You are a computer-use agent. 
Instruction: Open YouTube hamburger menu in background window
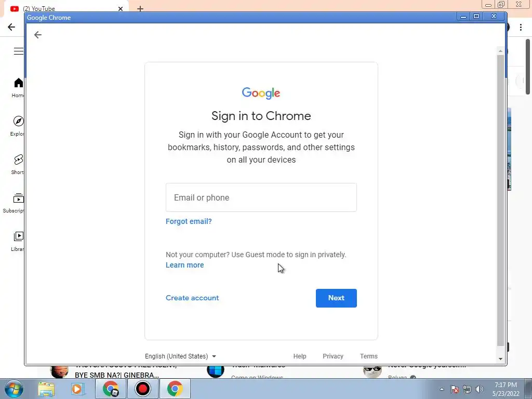tap(19, 51)
